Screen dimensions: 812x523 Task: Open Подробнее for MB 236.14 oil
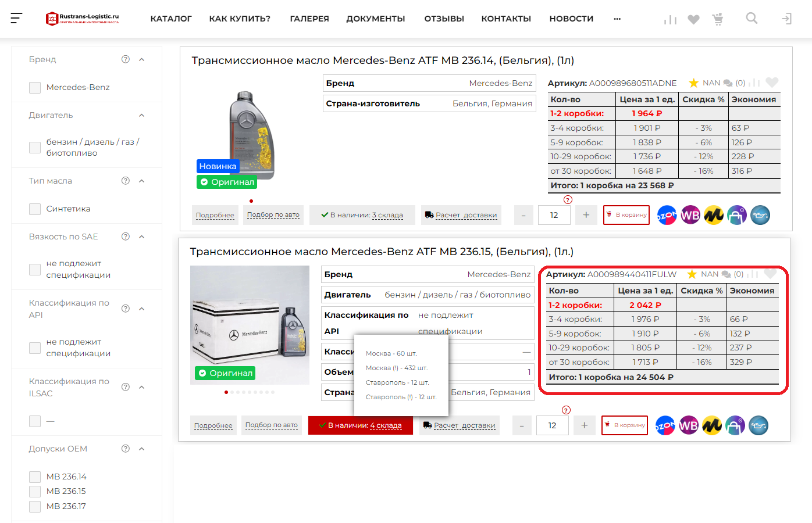215,215
